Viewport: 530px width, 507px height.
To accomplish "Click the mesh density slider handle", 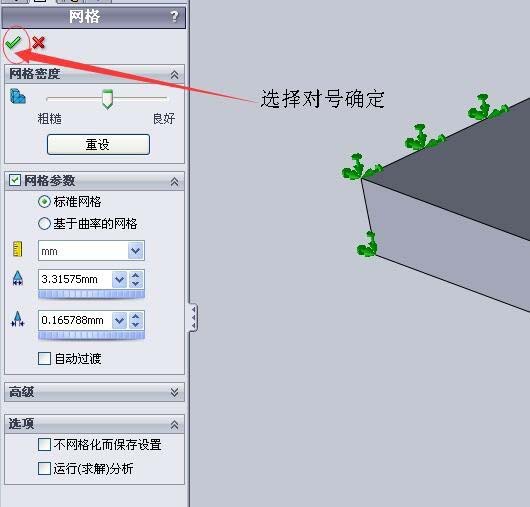I will [x=107, y=99].
